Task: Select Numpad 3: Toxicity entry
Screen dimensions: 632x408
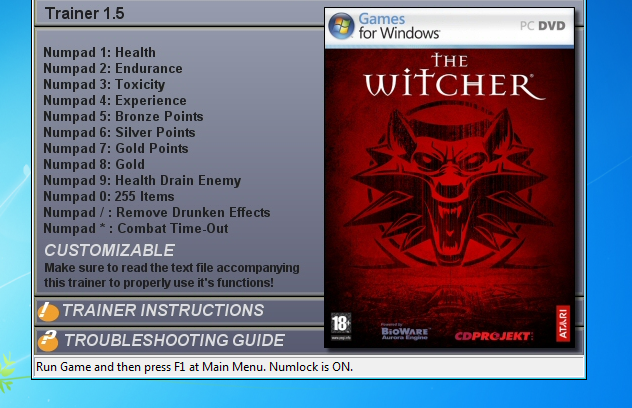Action: click(x=104, y=85)
